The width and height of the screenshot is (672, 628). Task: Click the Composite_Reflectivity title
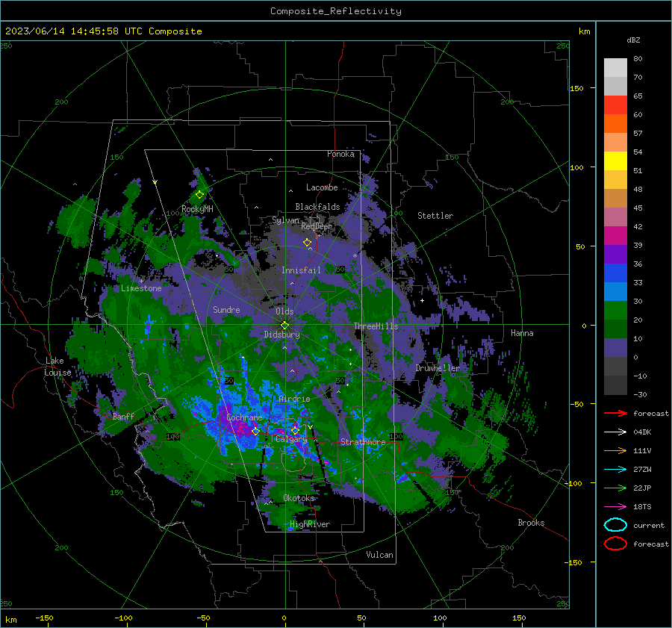click(336, 11)
